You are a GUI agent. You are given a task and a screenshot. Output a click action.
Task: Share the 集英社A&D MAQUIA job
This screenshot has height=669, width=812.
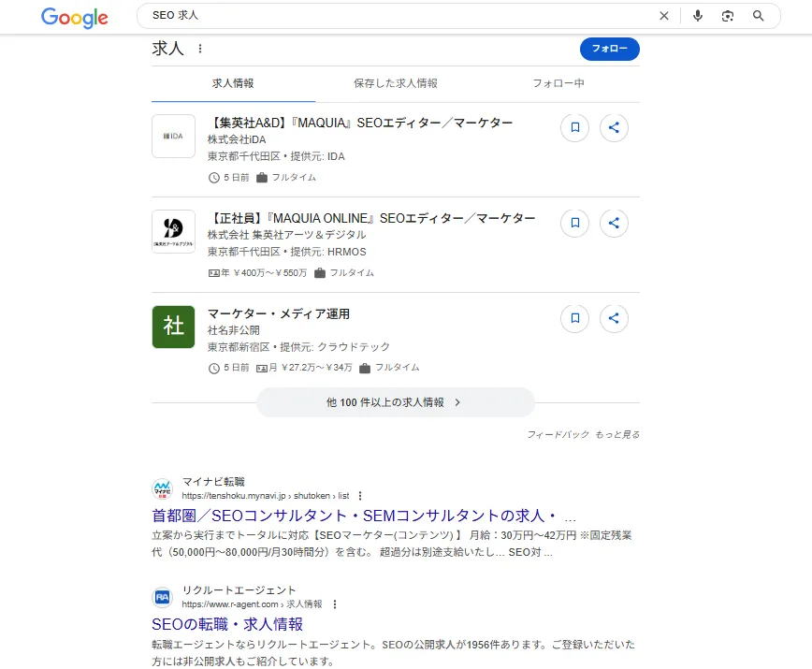click(614, 127)
